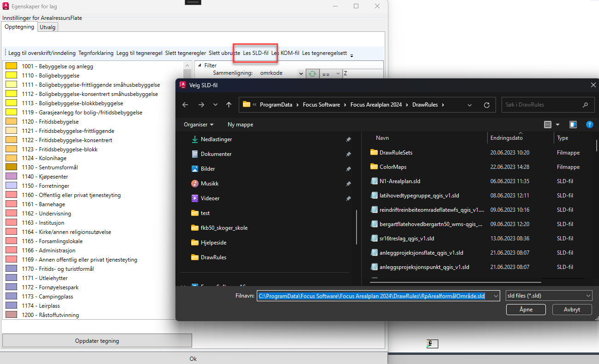The height and width of the screenshot is (364, 599).
Task: Sort files by Endringsdato column
Action: click(507, 138)
